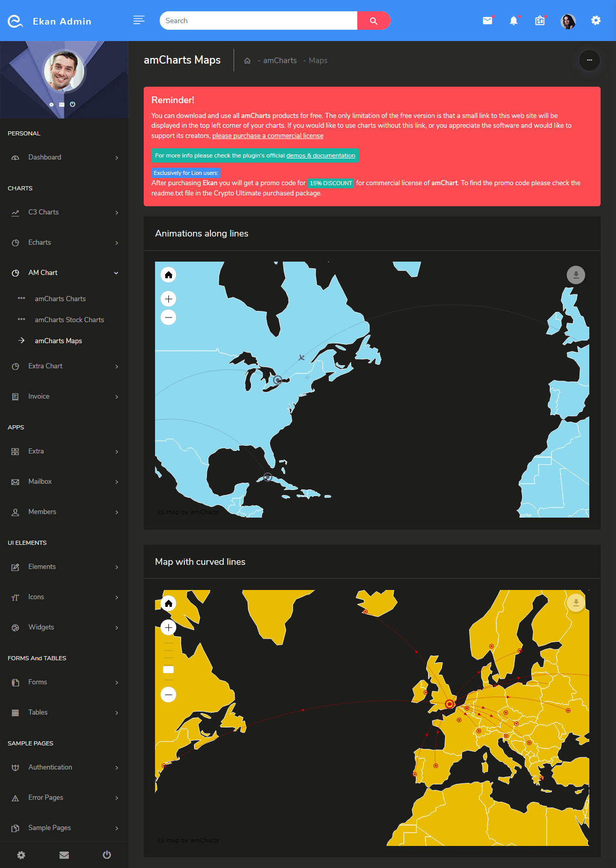Screen dimensions: 616x868
Task: Expand the Invoice sidebar menu
Action: pos(64,397)
